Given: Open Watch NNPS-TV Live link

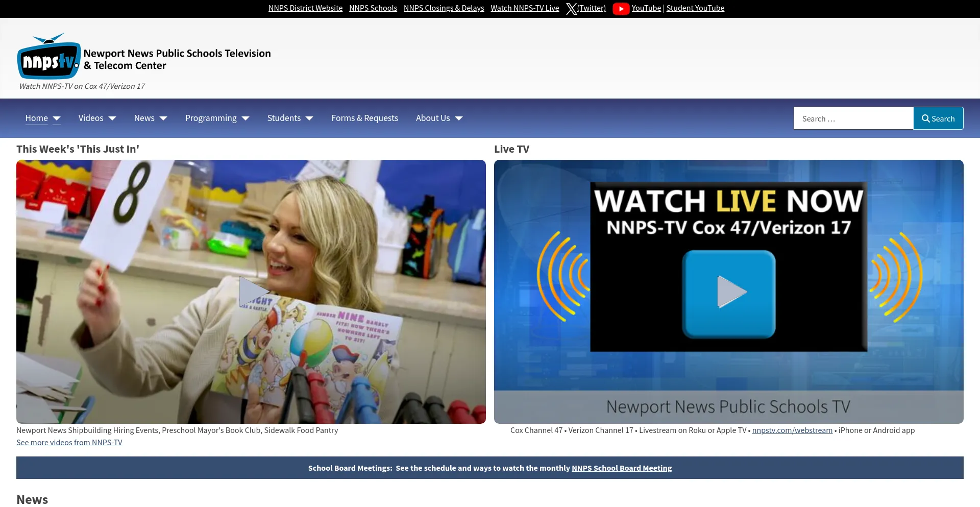Looking at the screenshot, I should coord(525,8).
